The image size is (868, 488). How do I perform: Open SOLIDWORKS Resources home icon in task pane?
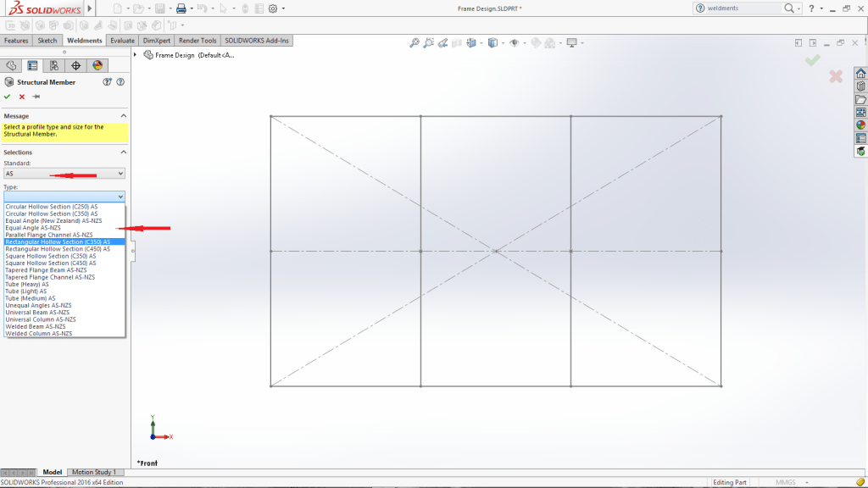[860, 73]
